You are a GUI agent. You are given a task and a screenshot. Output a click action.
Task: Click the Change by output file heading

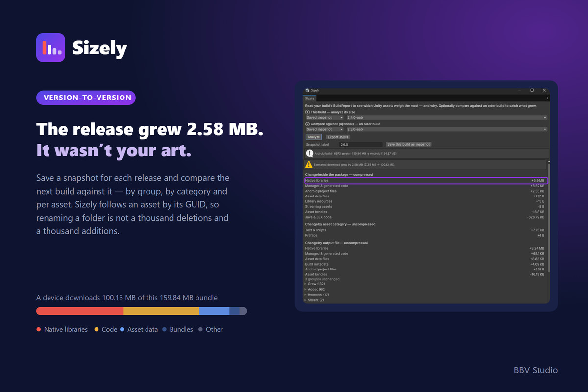336,243
